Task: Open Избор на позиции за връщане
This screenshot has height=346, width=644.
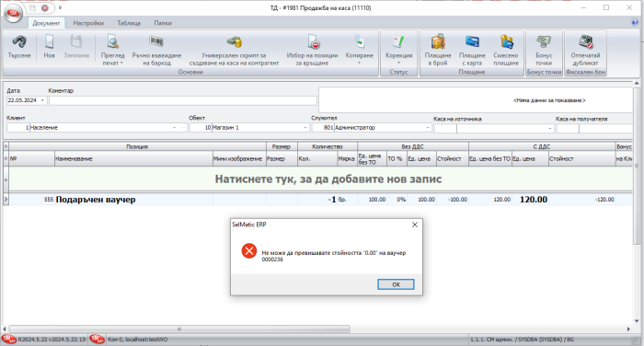Action: point(313,41)
